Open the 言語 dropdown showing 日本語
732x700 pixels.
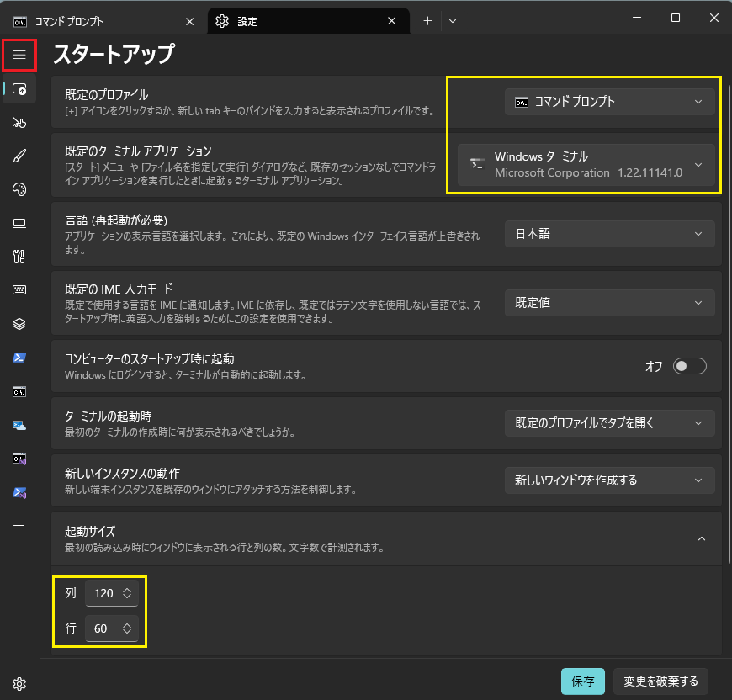pos(610,234)
